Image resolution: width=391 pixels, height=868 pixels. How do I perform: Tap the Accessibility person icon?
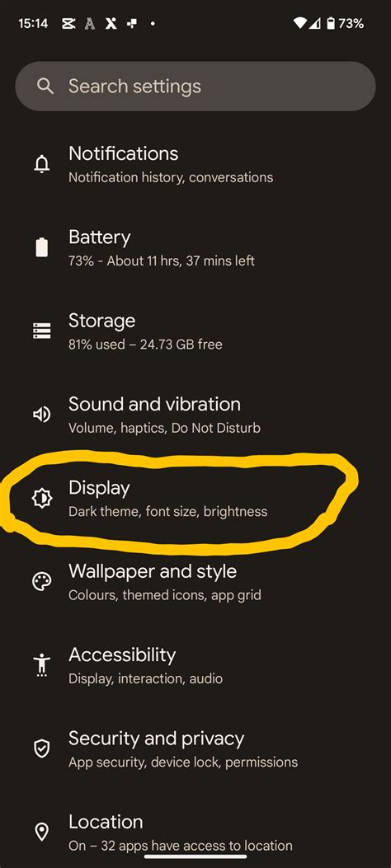[x=42, y=665]
